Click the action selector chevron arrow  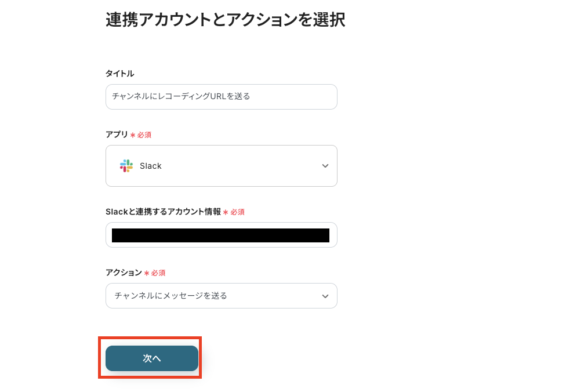point(325,296)
